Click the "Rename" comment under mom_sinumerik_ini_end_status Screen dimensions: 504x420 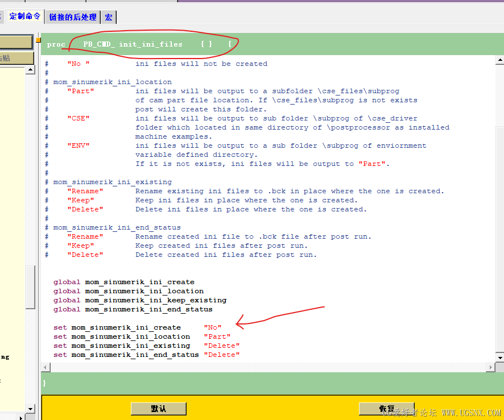[85, 236]
